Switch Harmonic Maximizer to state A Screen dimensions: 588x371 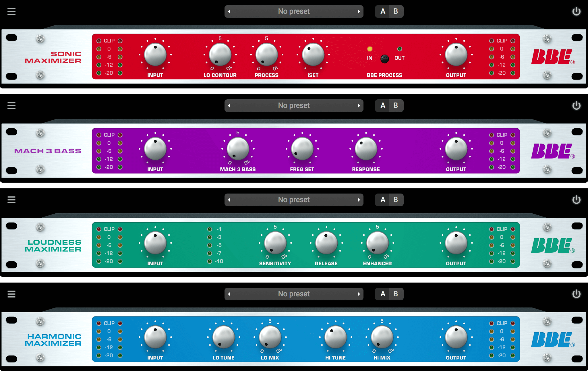pyautogui.click(x=382, y=294)
